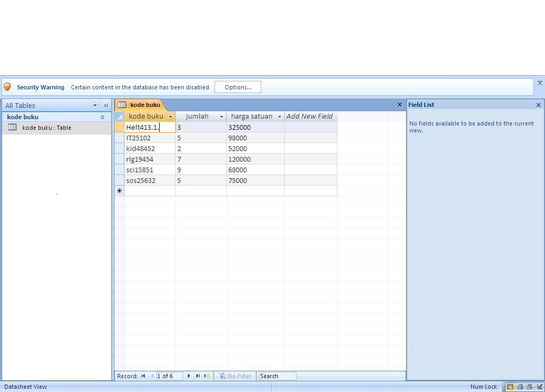Collapse the kode buku group in the navigation pane
545x392 pixels.
103,118
